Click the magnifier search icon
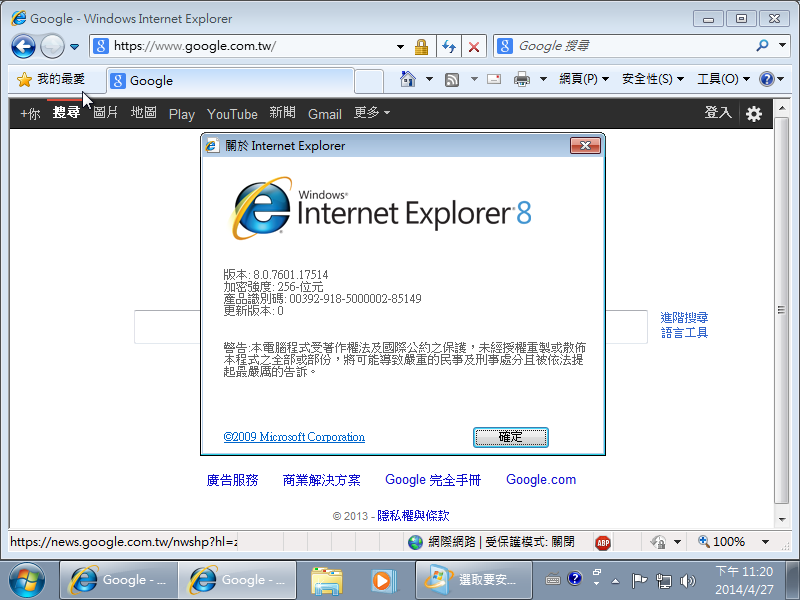This screenshot has height=600, width=800. [x=762, y=46]
